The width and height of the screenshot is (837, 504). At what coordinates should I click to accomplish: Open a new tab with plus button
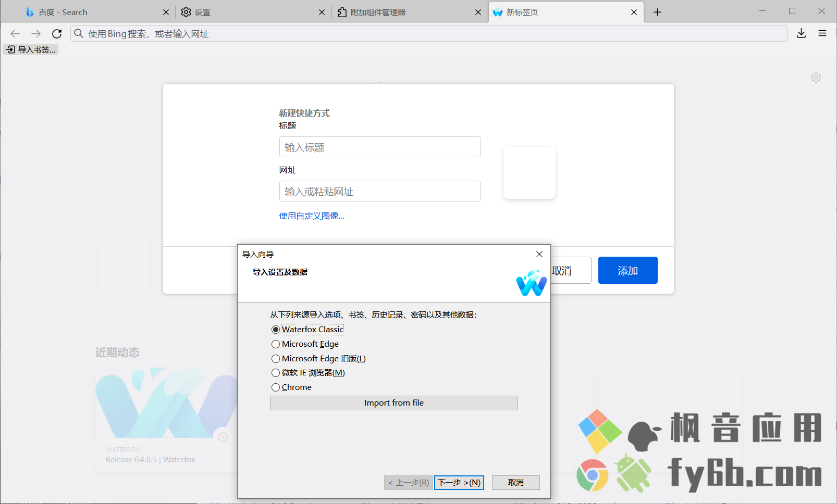(x=658, y=12)
